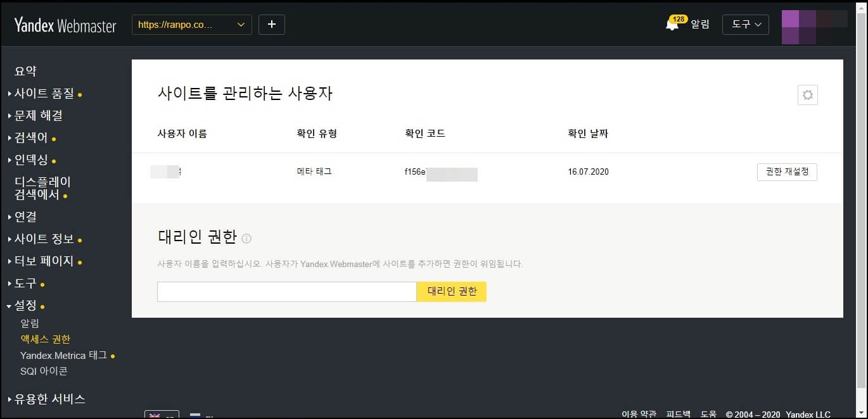This screenshot has width=868, height=419.
Task: Open 요약 in the sidebar
Action: click(26, 72)
